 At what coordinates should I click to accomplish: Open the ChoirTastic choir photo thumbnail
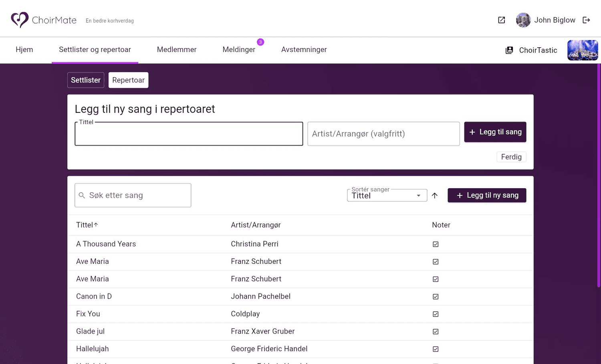coord(583,50)
